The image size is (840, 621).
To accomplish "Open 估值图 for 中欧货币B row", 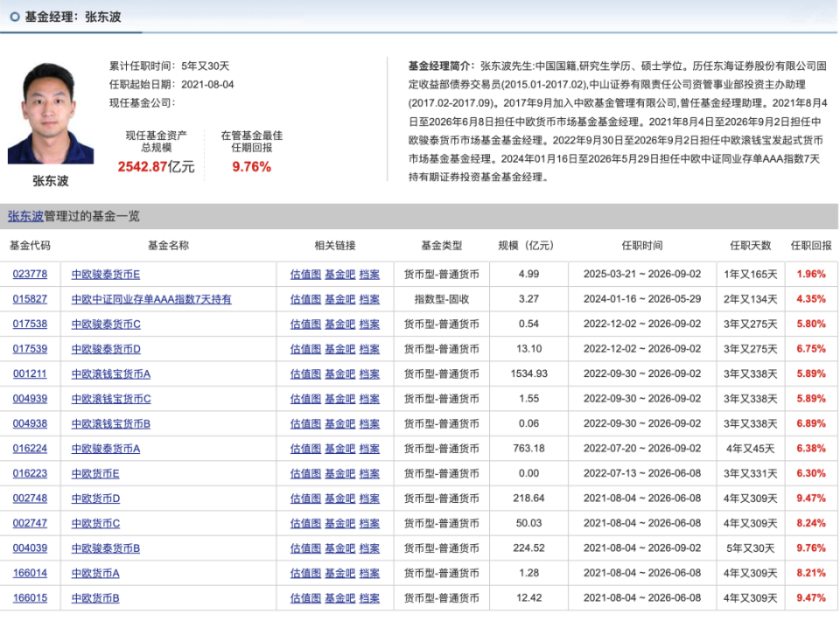I will (305, 598).
